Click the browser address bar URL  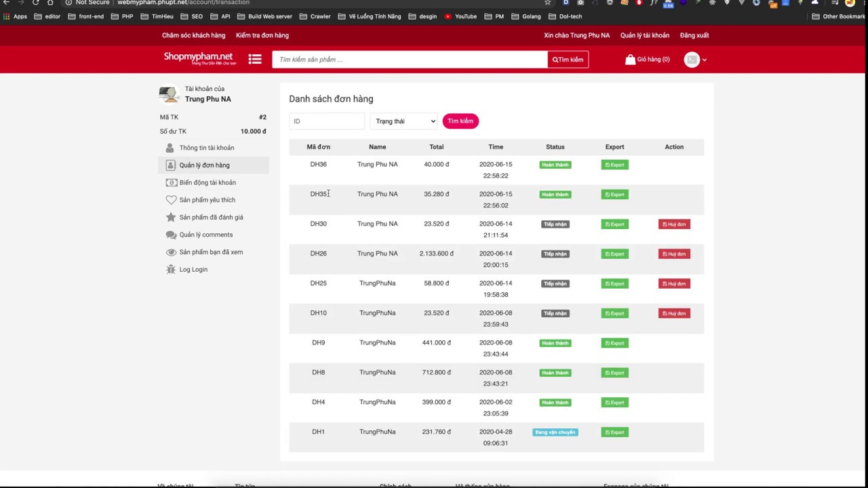point(183,3)
